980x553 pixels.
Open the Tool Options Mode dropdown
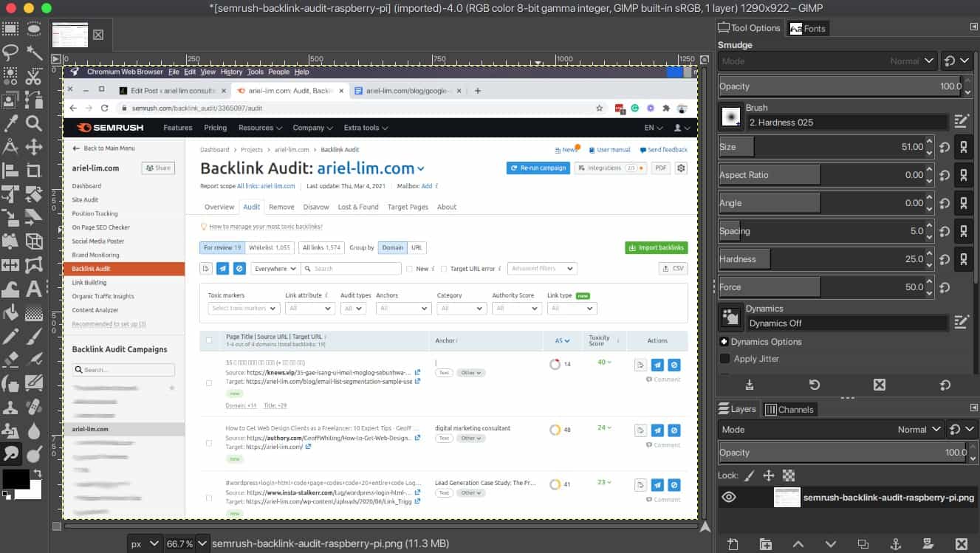pos(828,61)
